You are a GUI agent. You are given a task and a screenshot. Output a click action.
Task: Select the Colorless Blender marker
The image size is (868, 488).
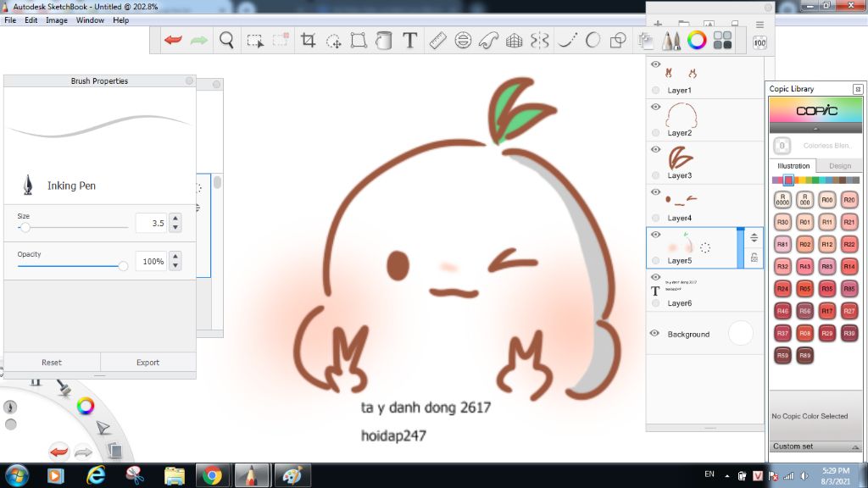(x=782, y=146)
